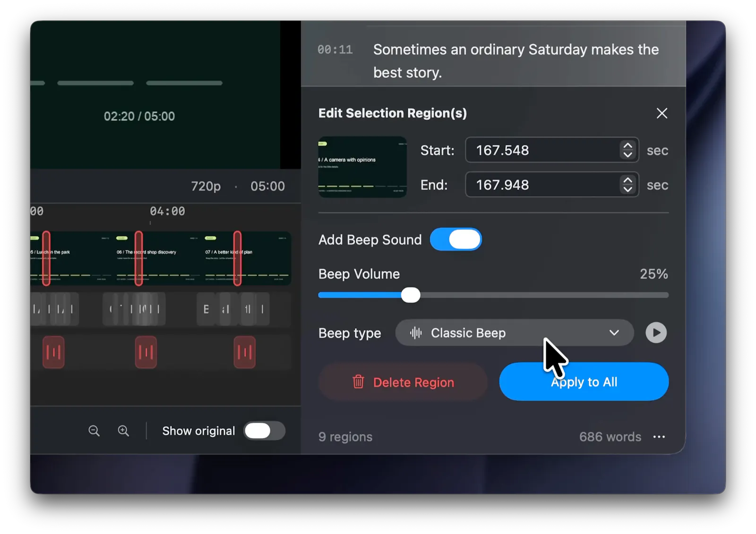Click red marker on Lunch in the park clip
756x534 pixels.
[46, 258]
